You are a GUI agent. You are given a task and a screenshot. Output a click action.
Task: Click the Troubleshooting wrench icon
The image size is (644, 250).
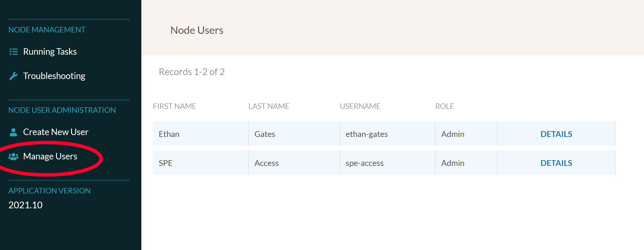click(x=13, y=76)
